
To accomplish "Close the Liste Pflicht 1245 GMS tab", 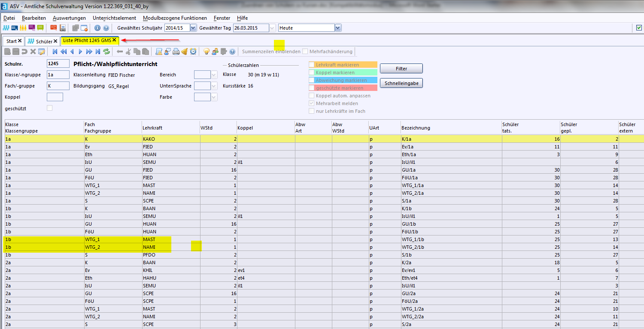I will click(x=114, y=40).
